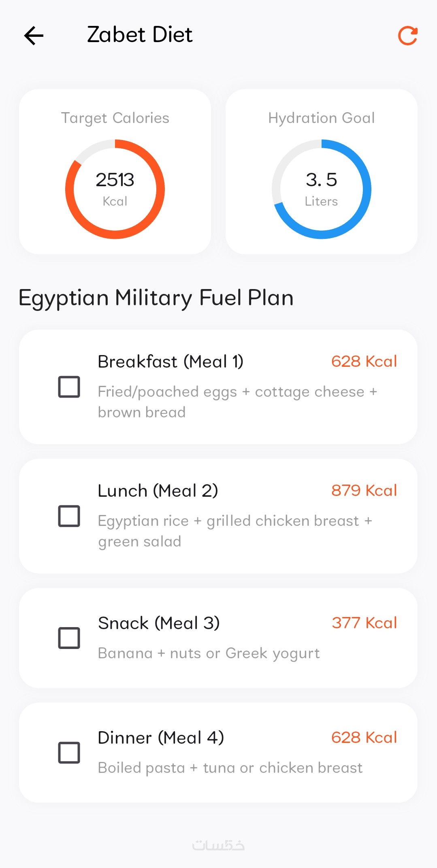
Task: Click the blue Hydration Goal ring
Action: click(322, 189)
